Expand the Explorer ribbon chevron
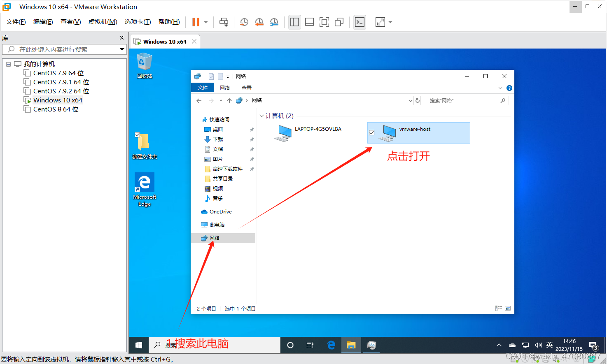 point(500,88)
